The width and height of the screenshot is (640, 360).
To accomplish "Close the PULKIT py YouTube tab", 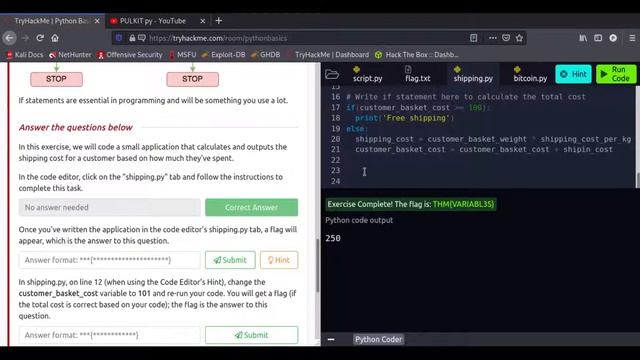I will pos(202,21).
